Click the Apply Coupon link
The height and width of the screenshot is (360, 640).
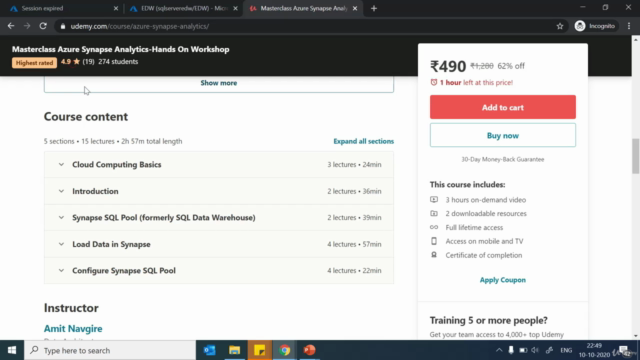point(502,280)
